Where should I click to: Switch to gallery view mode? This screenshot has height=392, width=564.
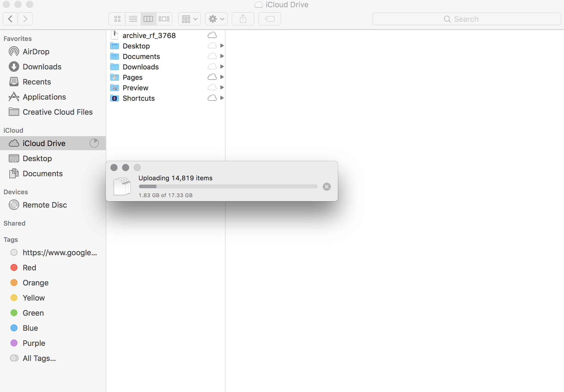tap(164, 19)
